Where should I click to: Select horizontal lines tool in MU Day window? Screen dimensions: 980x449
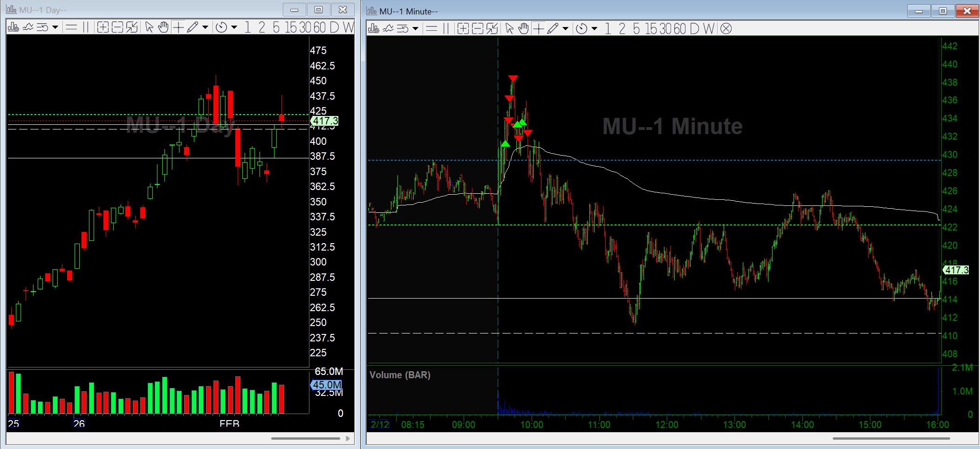coord(71,27)
